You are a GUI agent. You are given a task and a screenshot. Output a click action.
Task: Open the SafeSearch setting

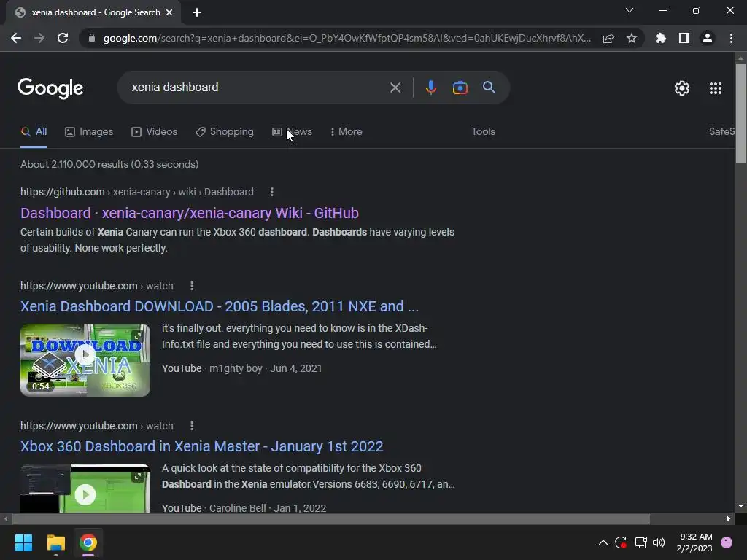click(721, 131)
